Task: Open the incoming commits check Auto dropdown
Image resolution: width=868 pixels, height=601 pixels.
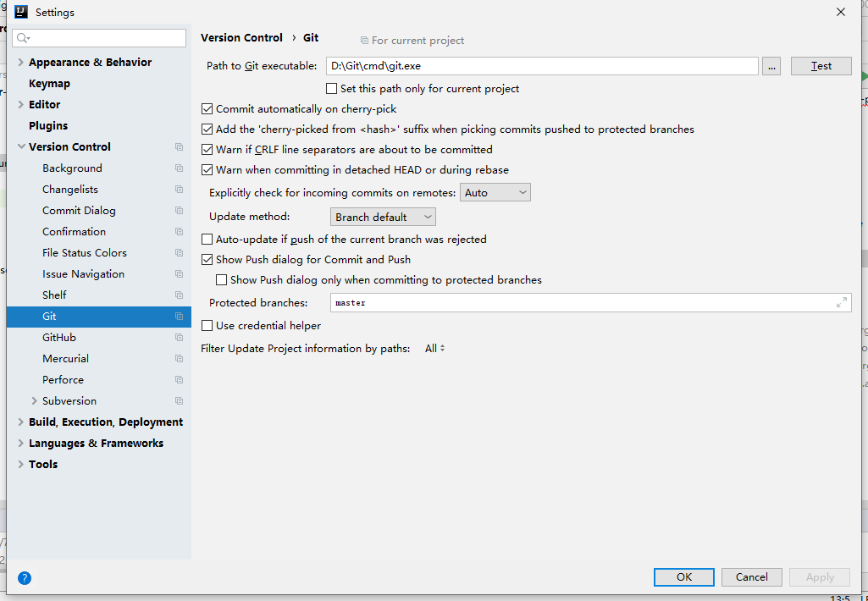Action: click(495, 193)
